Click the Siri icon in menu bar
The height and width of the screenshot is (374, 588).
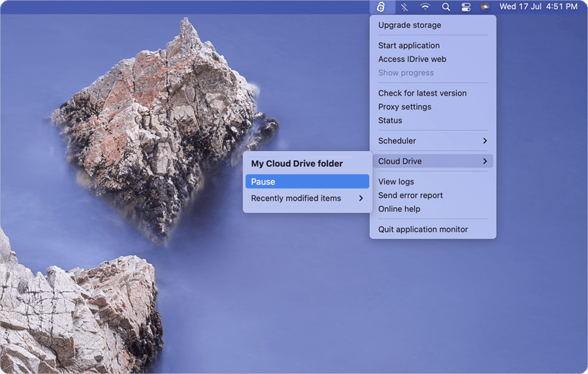(x=485, y=7)
